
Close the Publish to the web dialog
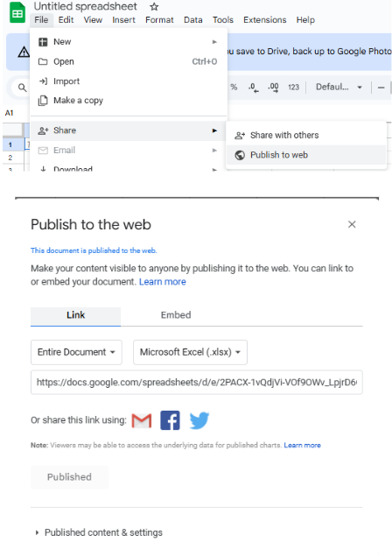[352, 224]
